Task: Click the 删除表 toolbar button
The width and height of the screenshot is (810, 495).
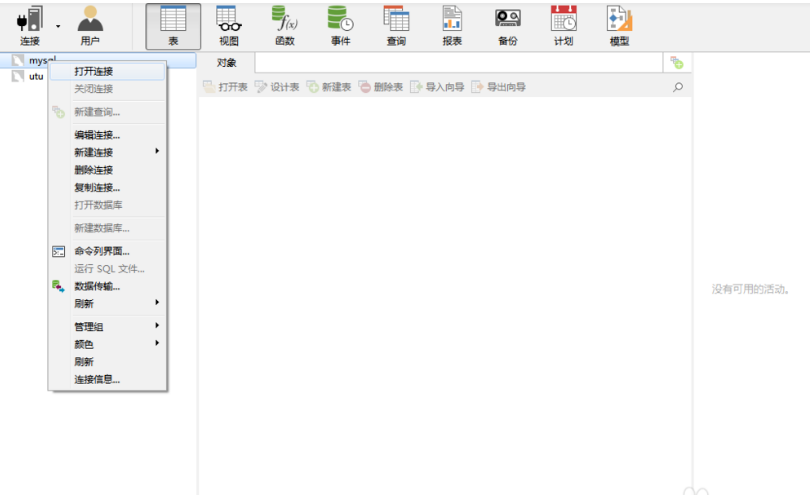Action: [380, 87]
